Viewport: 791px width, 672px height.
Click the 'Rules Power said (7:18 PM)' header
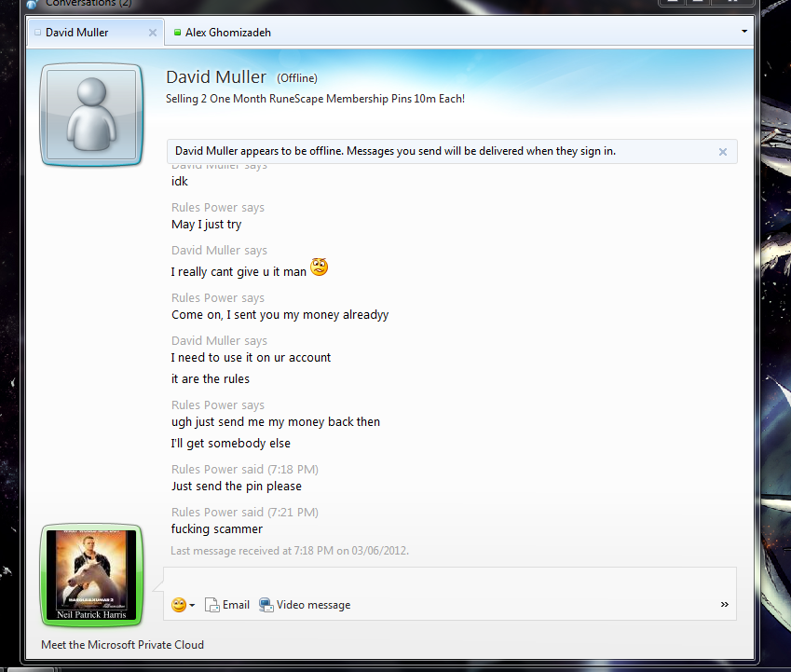pos(245,469)
